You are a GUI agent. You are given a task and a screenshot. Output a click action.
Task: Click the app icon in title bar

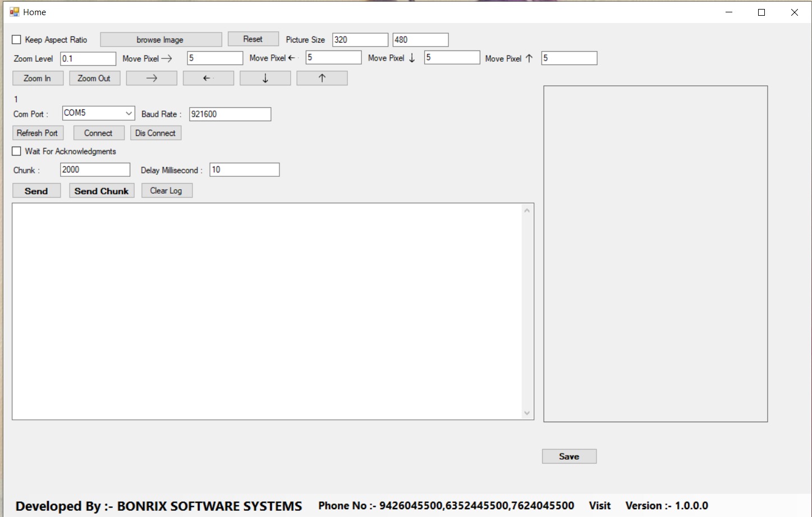(x=14, y=12)
